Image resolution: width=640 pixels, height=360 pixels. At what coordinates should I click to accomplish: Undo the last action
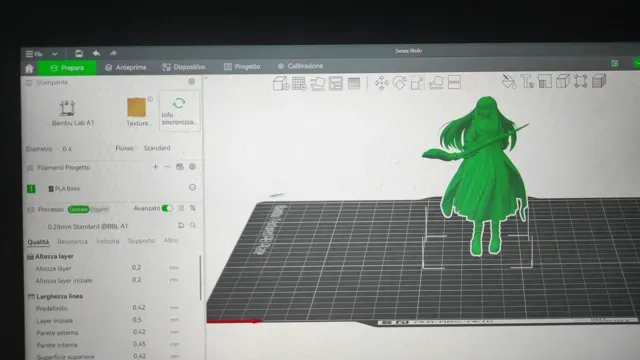96,53
